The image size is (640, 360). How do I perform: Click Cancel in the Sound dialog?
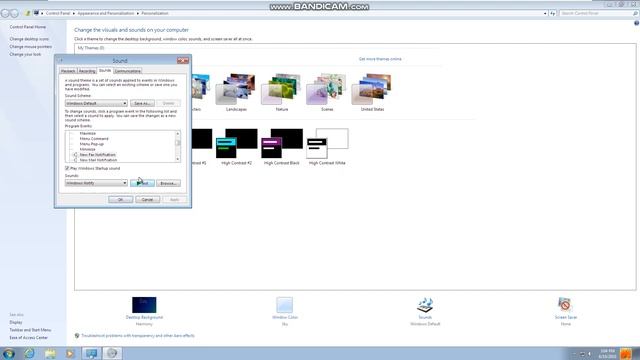[147, 200]
